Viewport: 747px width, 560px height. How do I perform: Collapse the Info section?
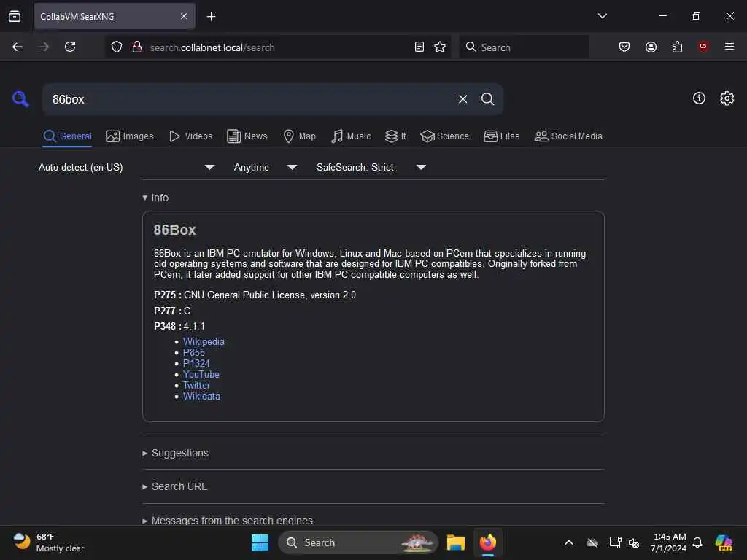click(155, 198)
